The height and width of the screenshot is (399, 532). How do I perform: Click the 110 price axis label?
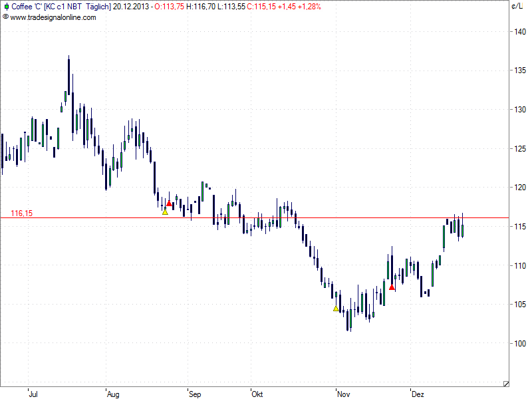pyautogui.click(x=520, y=265)
